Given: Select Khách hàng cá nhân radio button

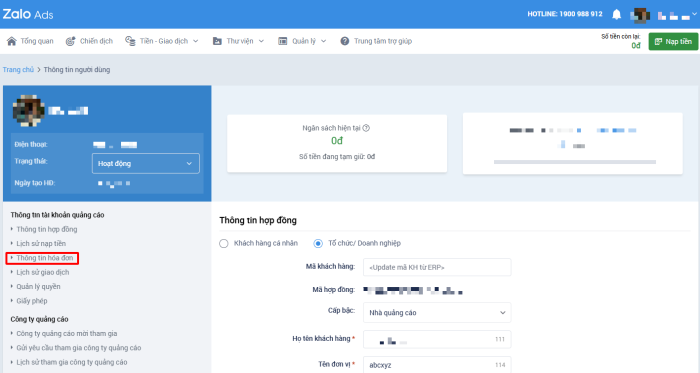Looking at the screenshot, I should 224,243.
